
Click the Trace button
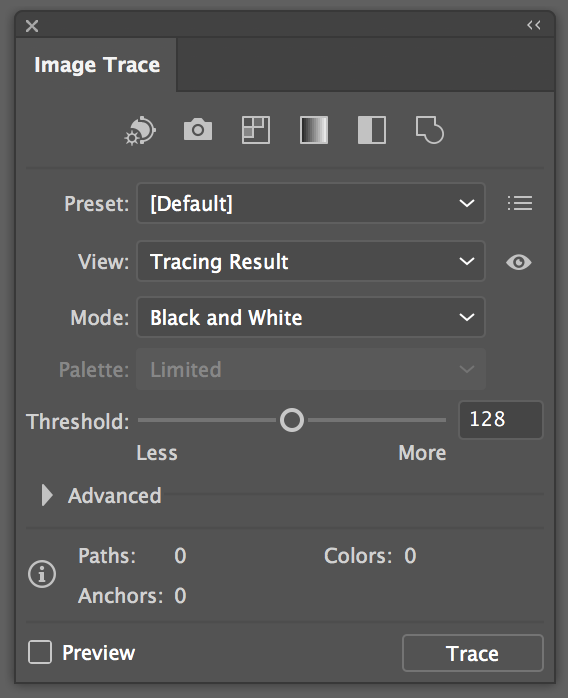click(x=473, y=653)
